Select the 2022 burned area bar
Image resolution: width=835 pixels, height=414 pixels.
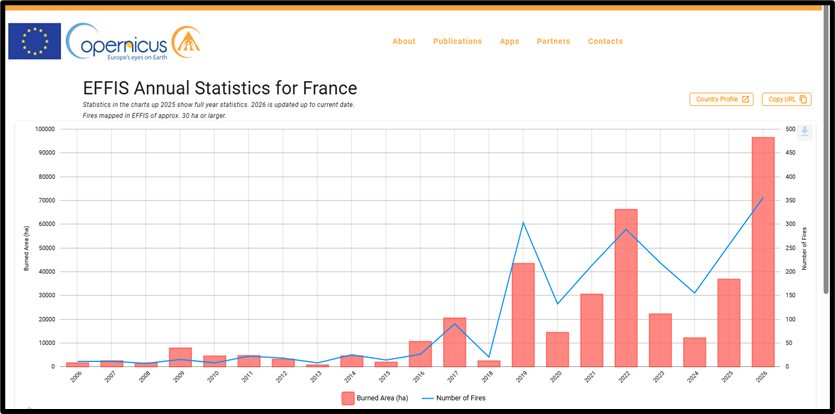[626, 288]
